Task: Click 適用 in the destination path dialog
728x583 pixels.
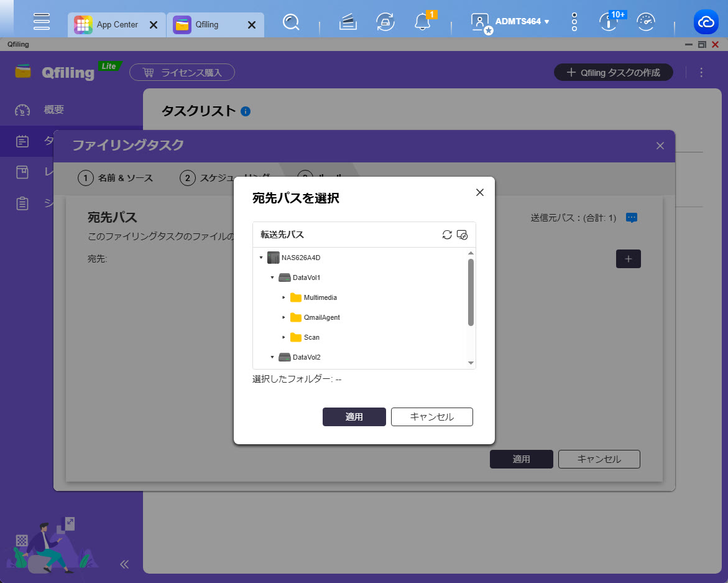Action: (x=354, y=417)
